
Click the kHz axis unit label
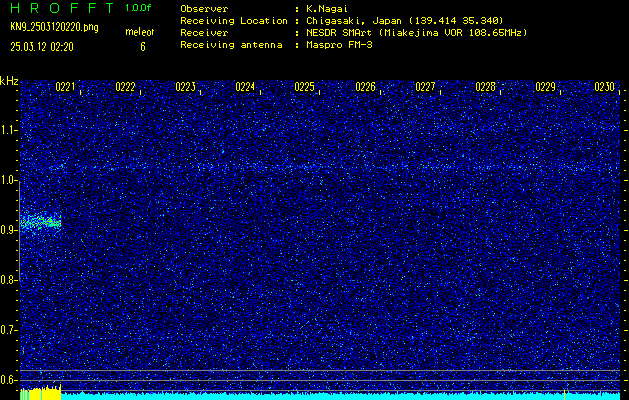pos(9,81)
